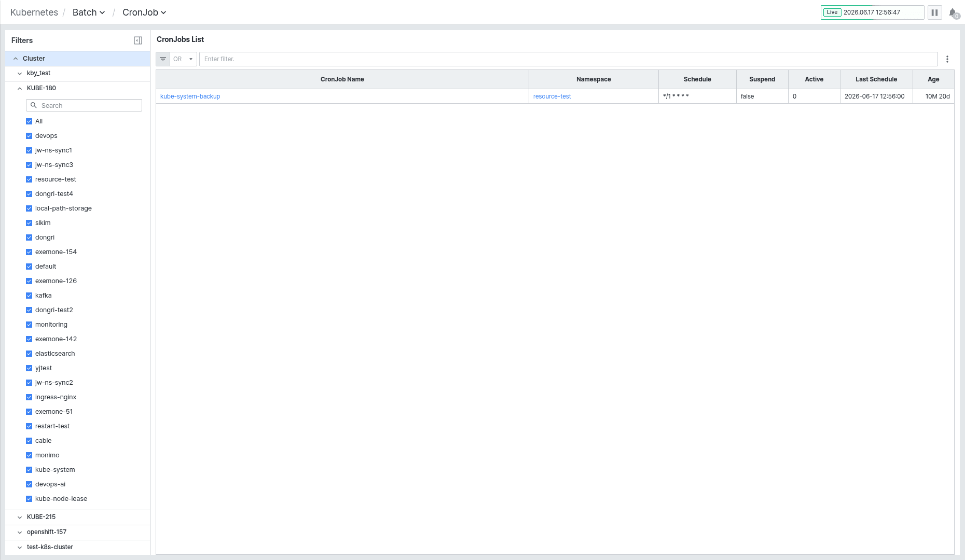Open the CronJob breadcrumb menu
Screen dimensions: 965x560
coord(144,12)
